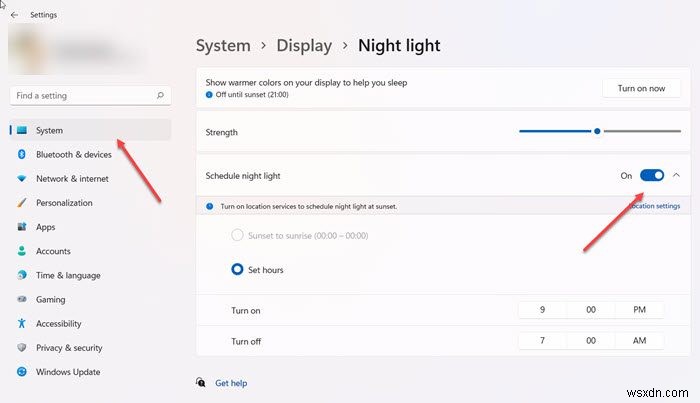Viewport: 700px width, 403px height.
Task: Click the Personalization paintbrush icon
Action: pos(21,203)
